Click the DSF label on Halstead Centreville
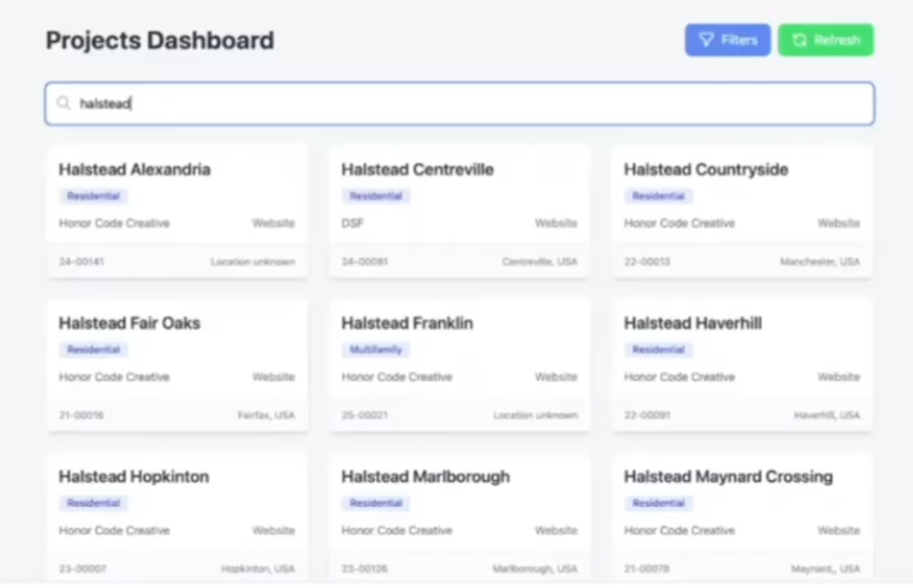The image size is (913, 588). (x=352, y=223)
